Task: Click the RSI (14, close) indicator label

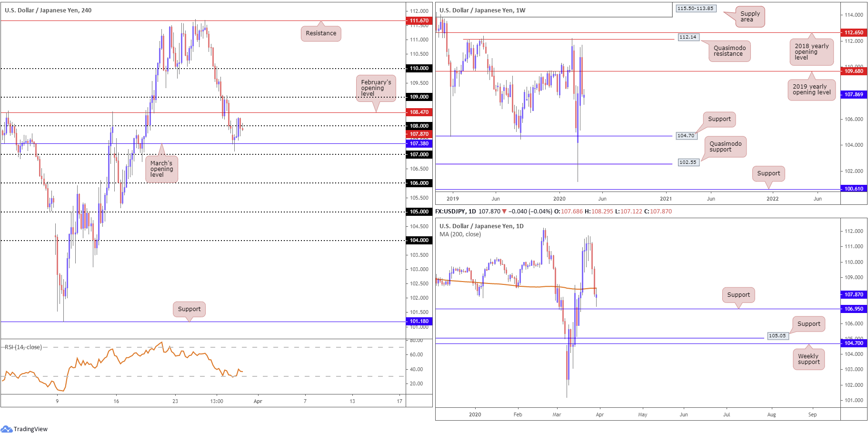Action: (x=23, y=347)
